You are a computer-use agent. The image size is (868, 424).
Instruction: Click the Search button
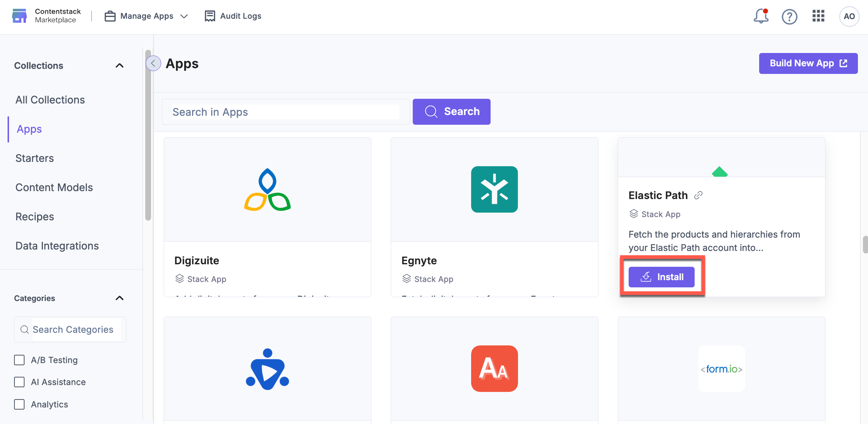click(x=451, y=111)
